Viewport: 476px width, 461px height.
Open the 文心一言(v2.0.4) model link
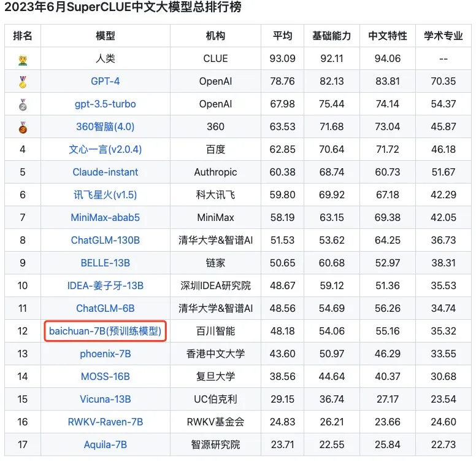point(106,150)
